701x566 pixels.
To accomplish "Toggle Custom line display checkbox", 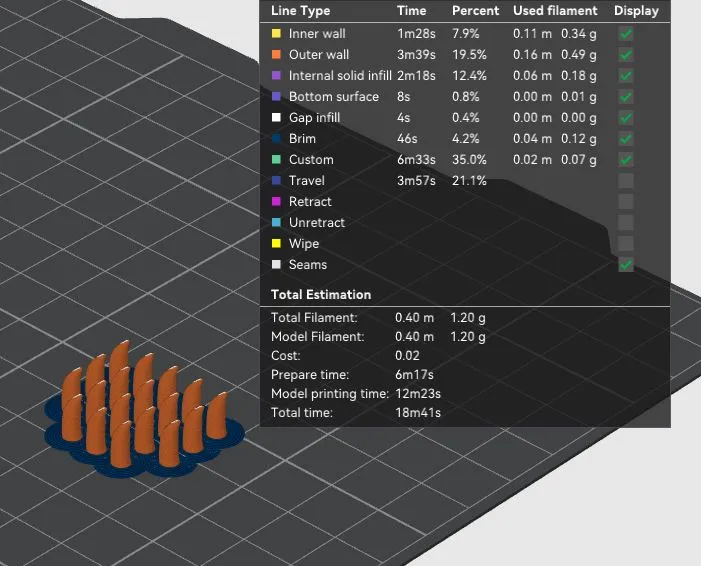I will [626, 160].
